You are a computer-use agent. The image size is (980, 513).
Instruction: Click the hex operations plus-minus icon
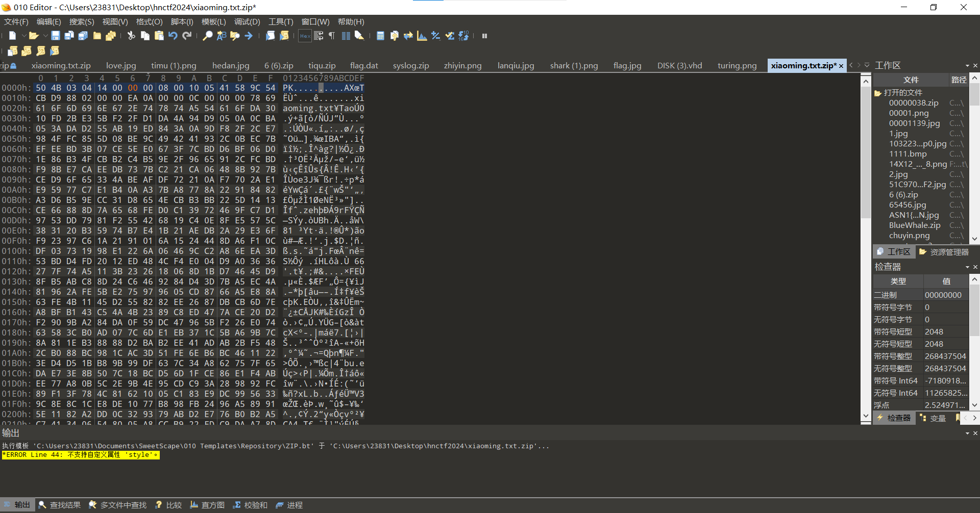[435, 36]
